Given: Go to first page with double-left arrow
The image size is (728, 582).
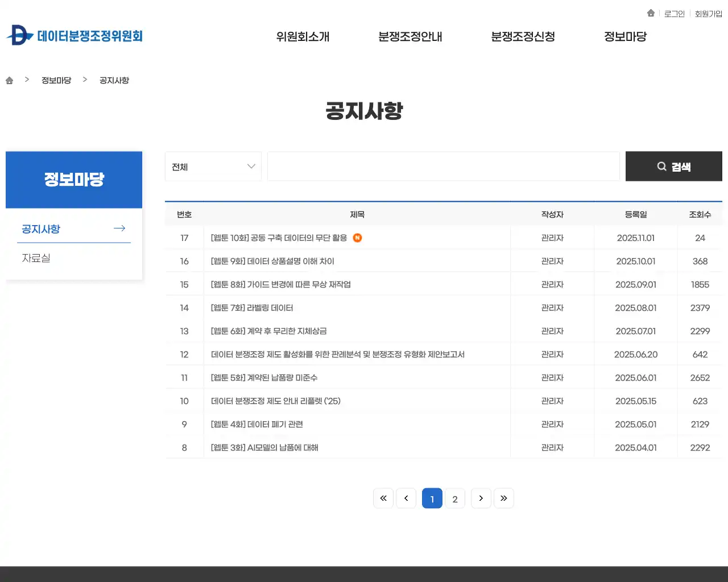Looking at the screenshot, I should pyautogui.click(x=383, y=498).
